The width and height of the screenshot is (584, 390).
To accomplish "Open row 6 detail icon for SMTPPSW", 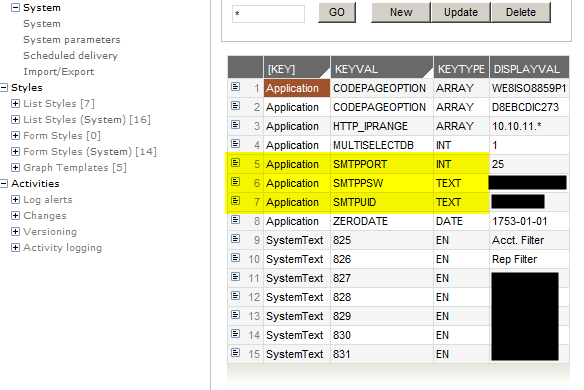I will coord(235,182).
